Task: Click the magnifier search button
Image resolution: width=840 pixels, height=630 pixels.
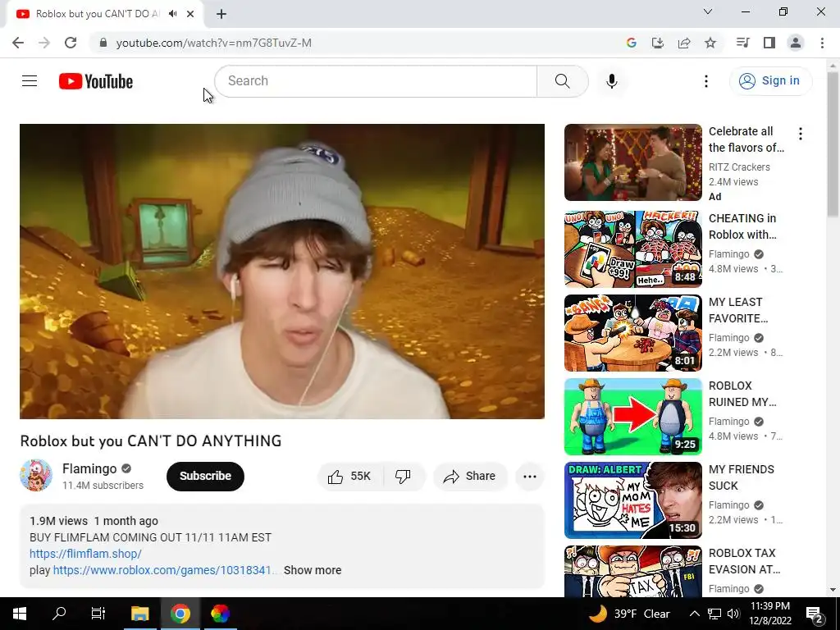Action: 563,81
